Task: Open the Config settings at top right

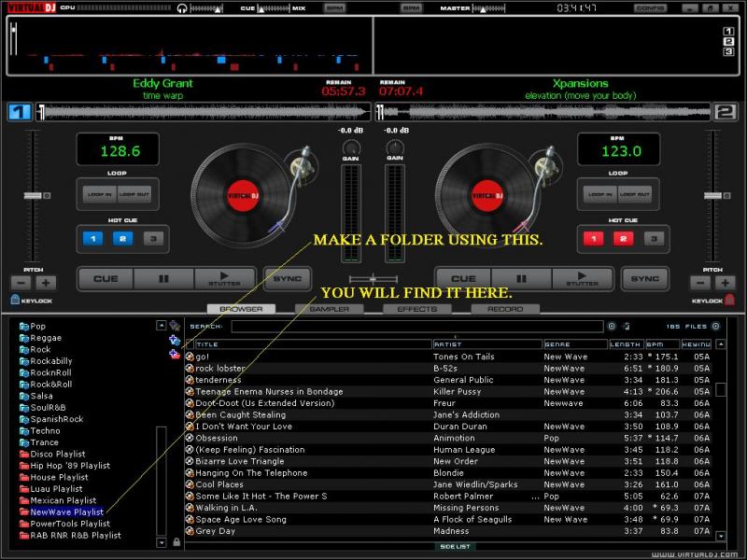Action: (650, 7)
